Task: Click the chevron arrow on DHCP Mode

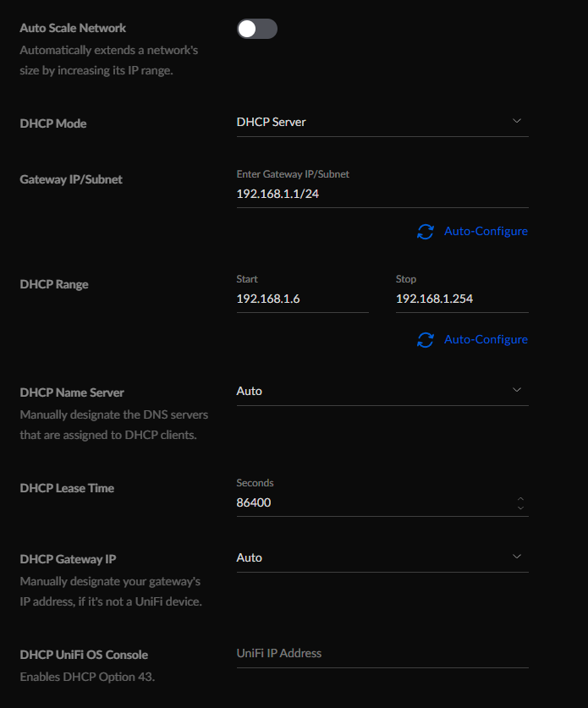Action: point(517,121)
